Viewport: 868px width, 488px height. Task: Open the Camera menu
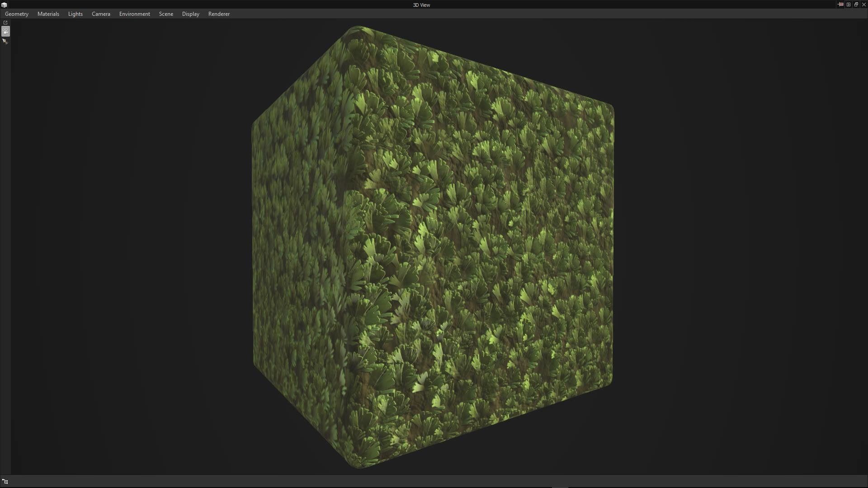[101, 14]
